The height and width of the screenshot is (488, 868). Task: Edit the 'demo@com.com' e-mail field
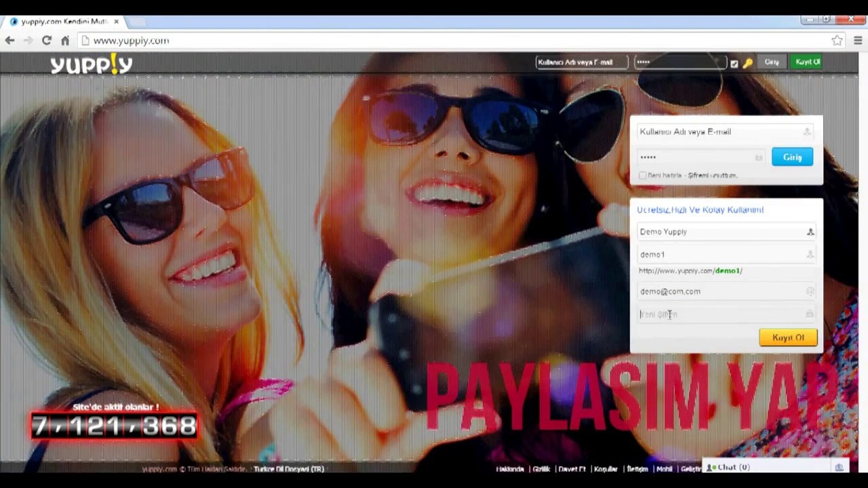(x=726, y=291)
